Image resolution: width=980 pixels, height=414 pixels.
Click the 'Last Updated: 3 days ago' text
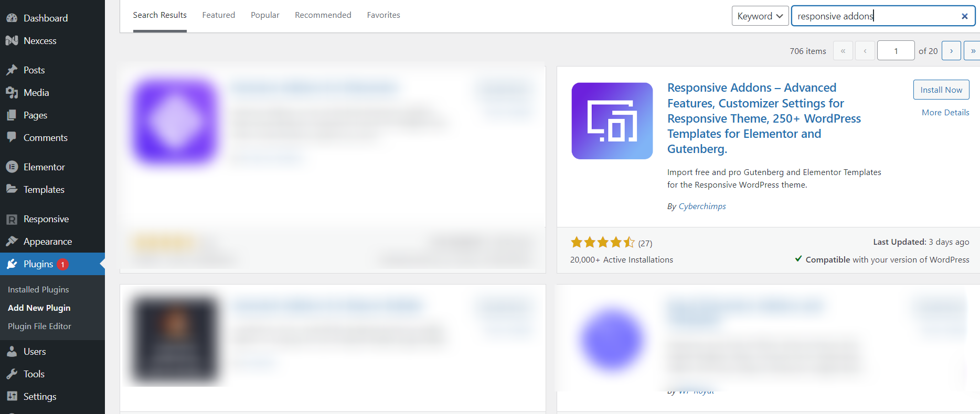tap(921, 242)
